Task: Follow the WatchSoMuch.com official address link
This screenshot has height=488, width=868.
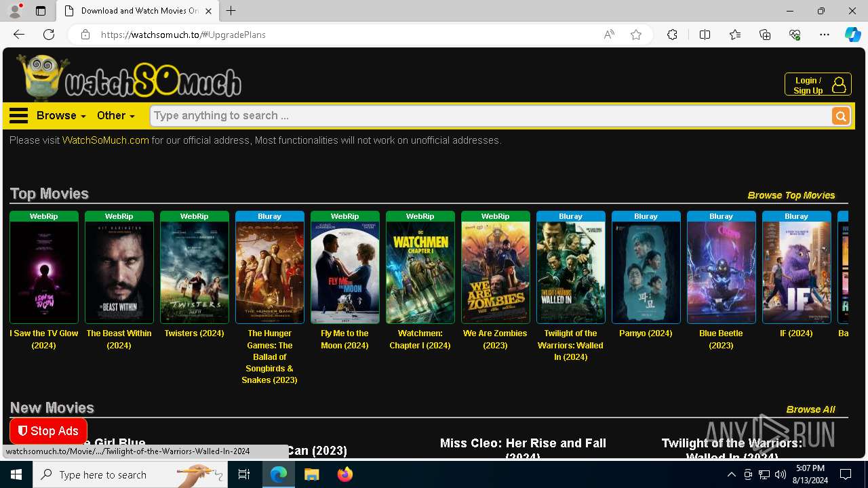Action: pyautogui.click(x=105, y=140)
